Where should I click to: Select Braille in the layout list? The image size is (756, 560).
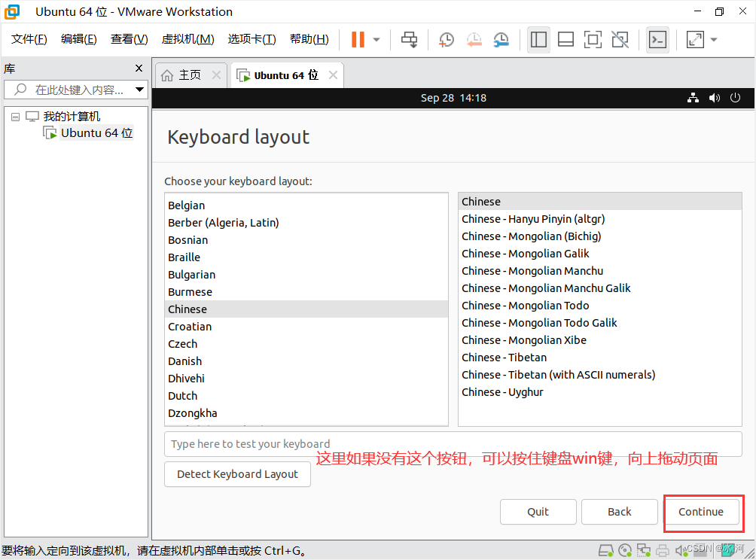tap(306, 257)
